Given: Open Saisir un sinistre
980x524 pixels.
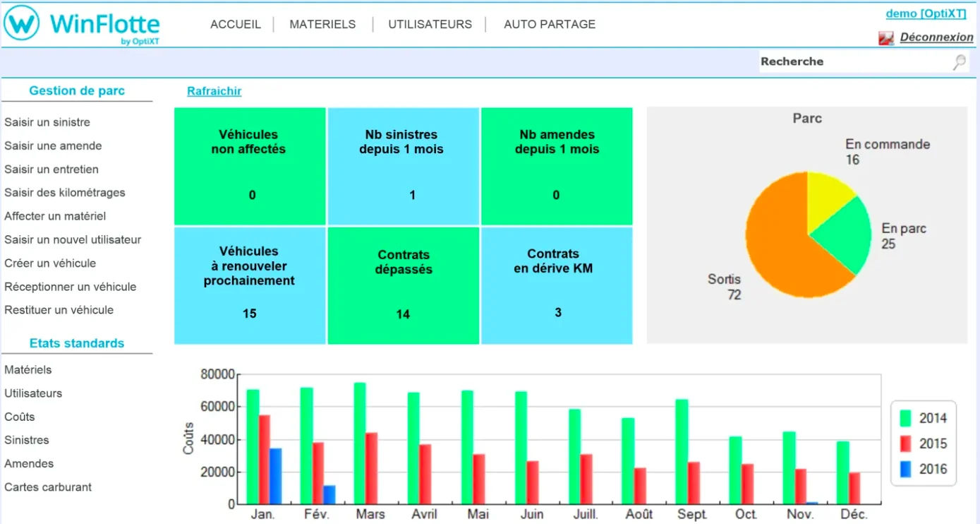Looking at the screenshot, I should pos(47,122).
